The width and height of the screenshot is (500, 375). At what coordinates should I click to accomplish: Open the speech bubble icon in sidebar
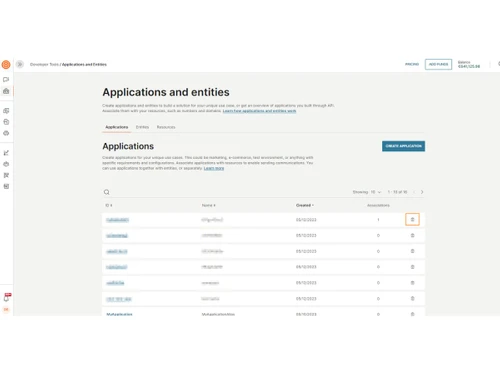pos(6,80)
